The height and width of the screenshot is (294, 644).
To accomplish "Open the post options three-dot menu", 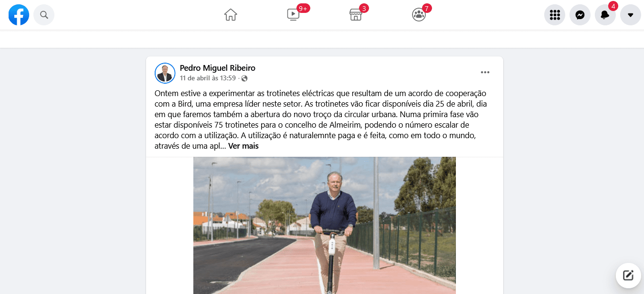I will click(x=485, y=73).
